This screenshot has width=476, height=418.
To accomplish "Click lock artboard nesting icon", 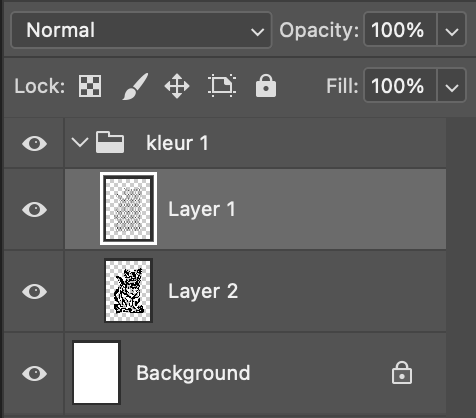I will pos(222,86).
